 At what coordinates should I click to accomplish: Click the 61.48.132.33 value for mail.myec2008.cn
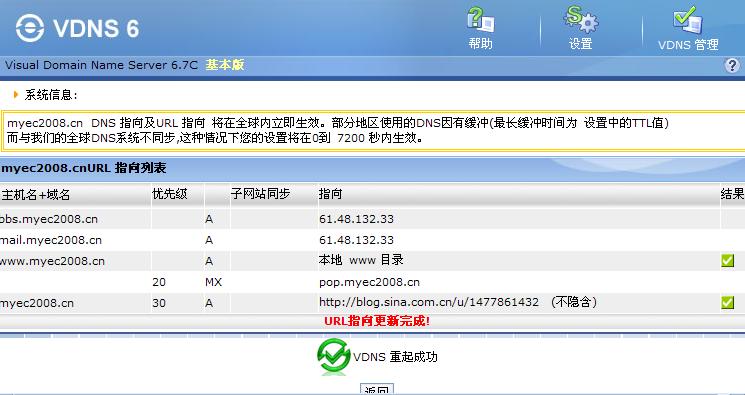pyautogui.click(x=356, y=240)
